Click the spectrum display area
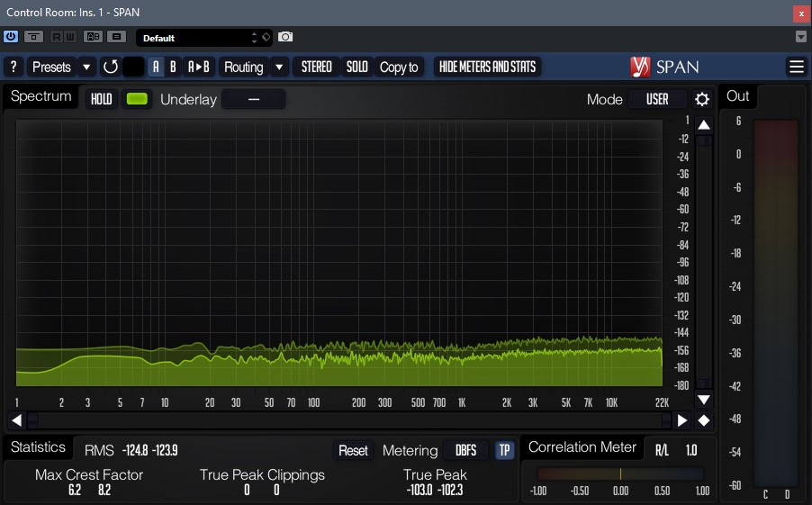The image size is (812, 505). coord(339,253)
